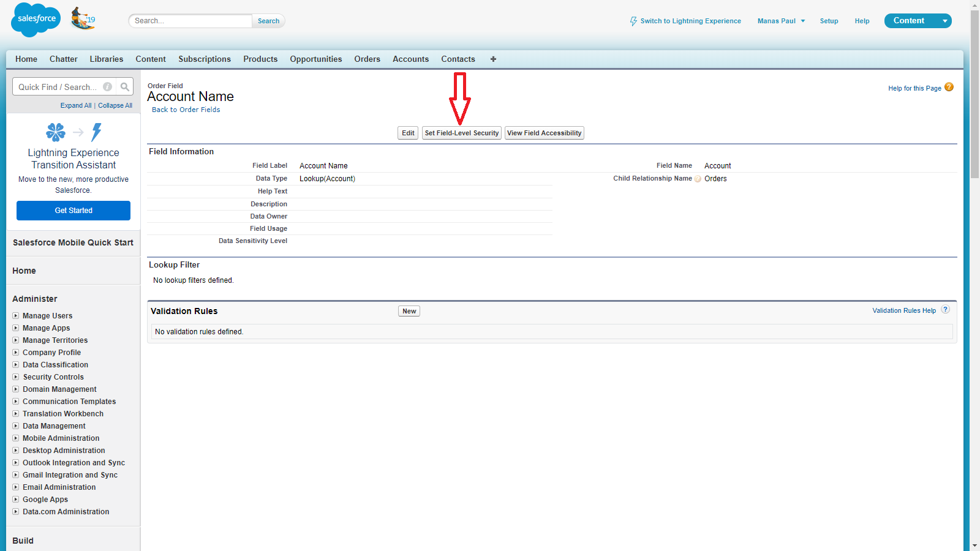Open Validation Rules Help link
980x551 pixels.
click(904, 310)
